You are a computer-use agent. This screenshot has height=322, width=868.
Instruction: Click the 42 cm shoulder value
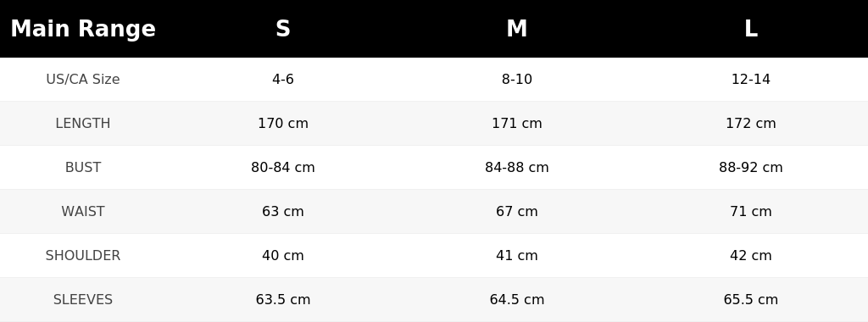coord(751,256)
